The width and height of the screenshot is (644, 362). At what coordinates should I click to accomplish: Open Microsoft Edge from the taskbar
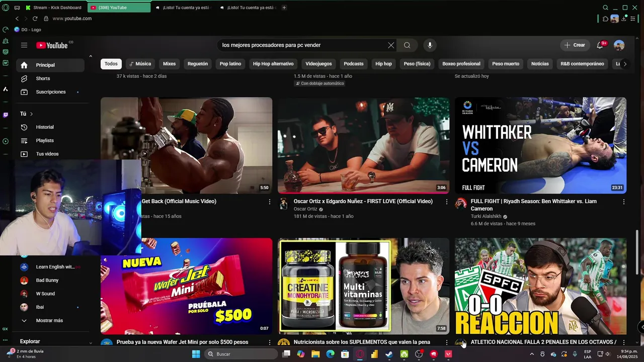(x=330, y=354)
